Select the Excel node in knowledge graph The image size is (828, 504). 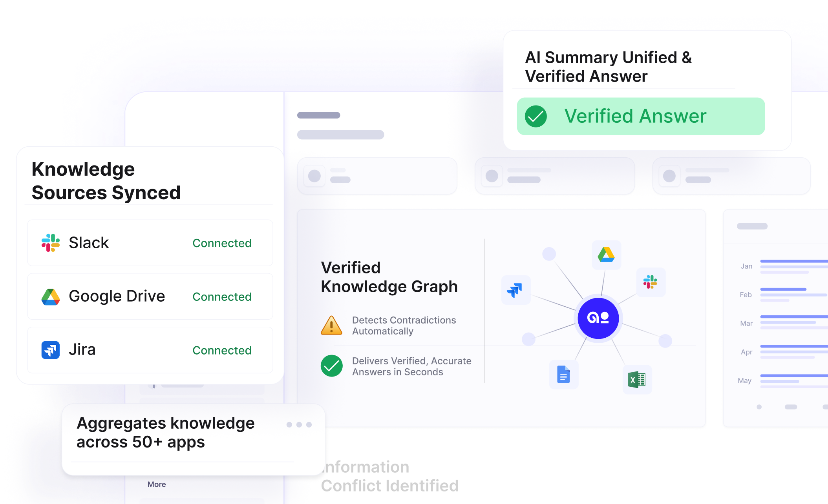click(637, 380)
